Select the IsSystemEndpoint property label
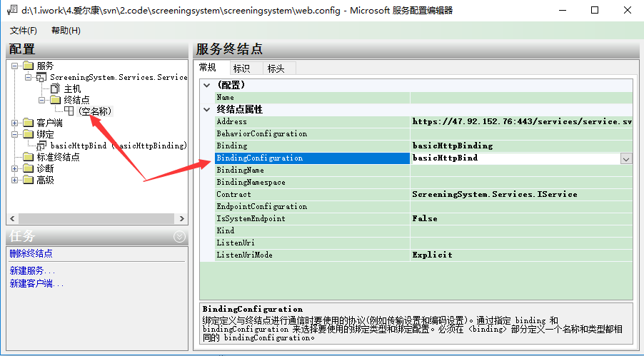This screenshot has height=356, width=644. click(x=251, y=218)
